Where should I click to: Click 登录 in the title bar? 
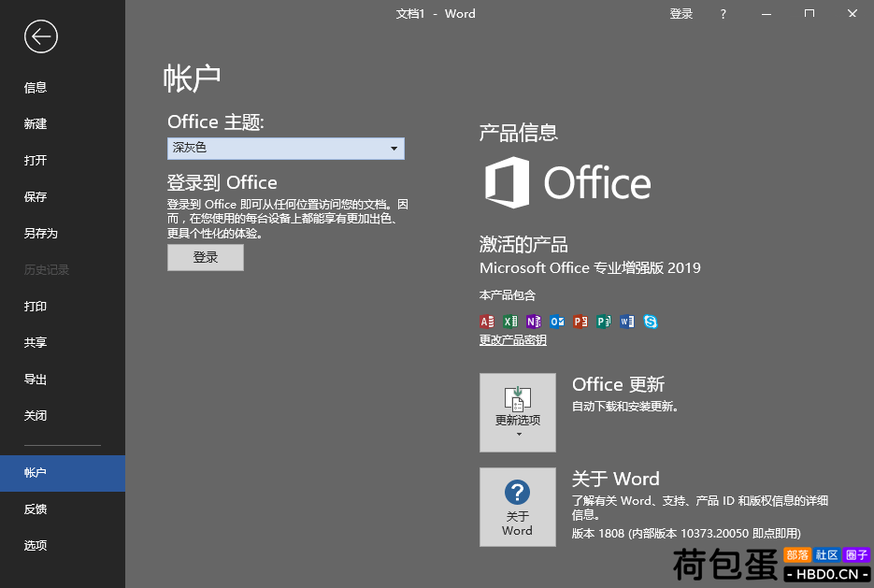coord(681,14)
